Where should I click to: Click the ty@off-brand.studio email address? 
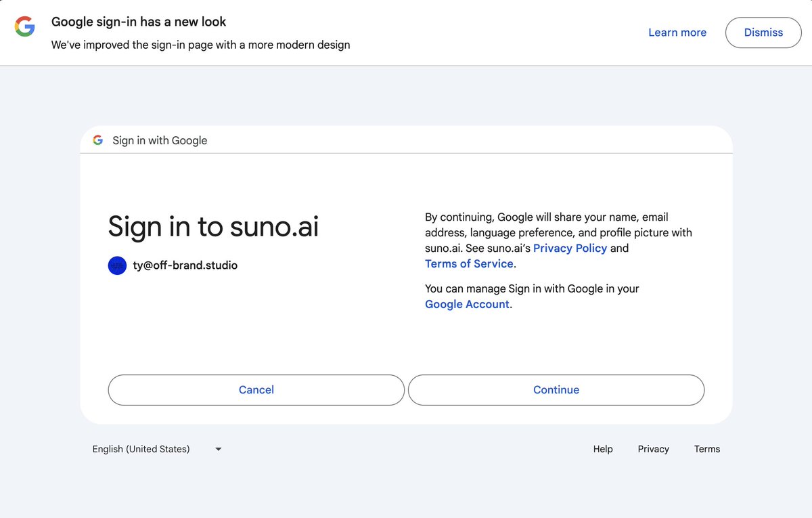(185, 265)
